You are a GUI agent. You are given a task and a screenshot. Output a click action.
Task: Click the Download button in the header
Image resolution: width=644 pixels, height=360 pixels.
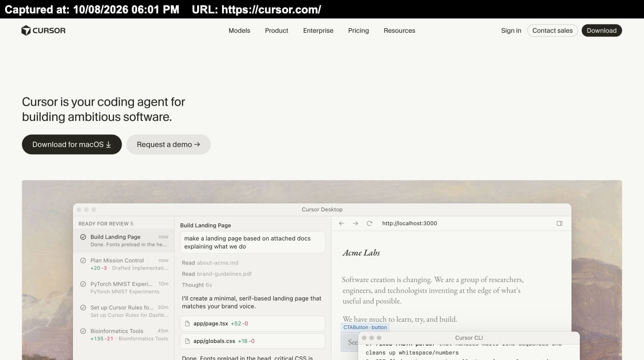point(602,30)
